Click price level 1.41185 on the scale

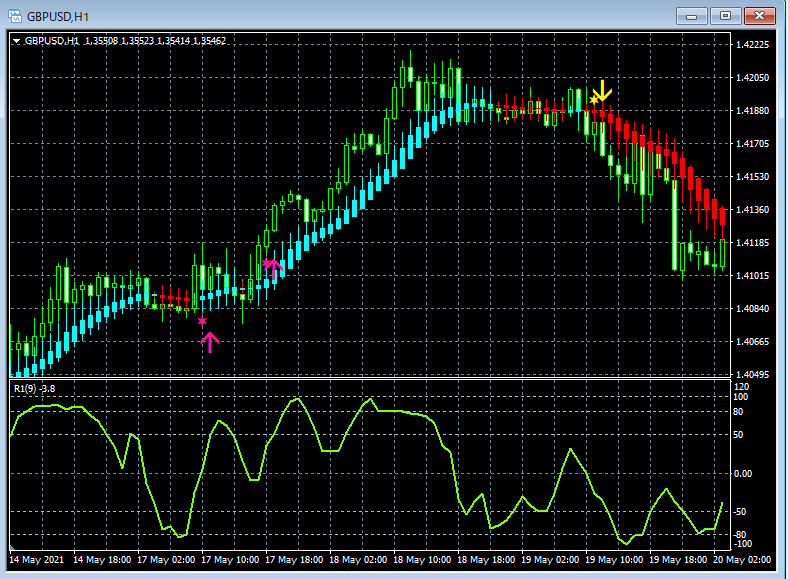(752, 243)
